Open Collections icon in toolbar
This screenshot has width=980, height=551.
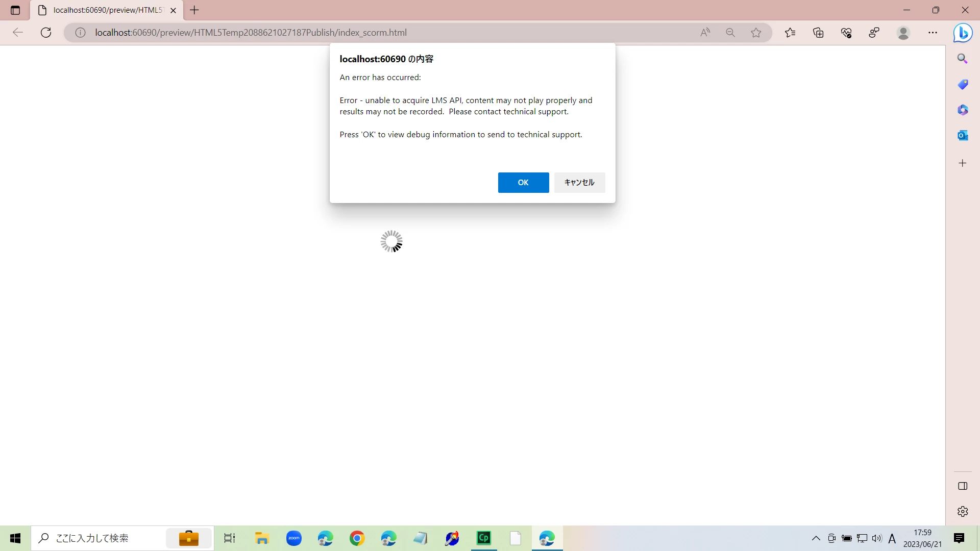[818, 33]
